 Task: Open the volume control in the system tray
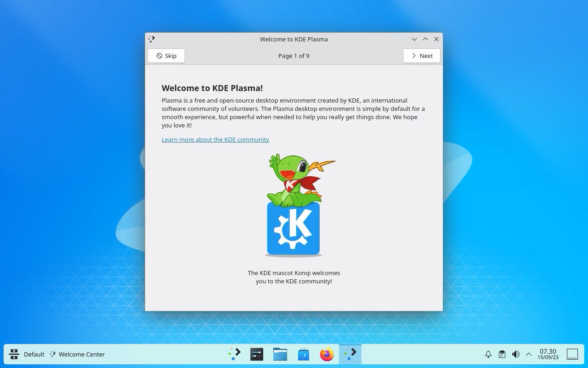click(x=515, y=354)
